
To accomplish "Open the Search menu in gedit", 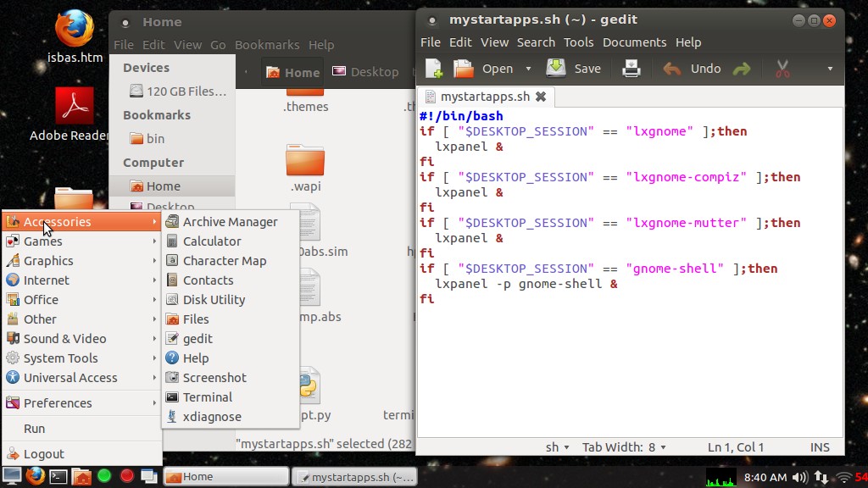I will (536, 42).
